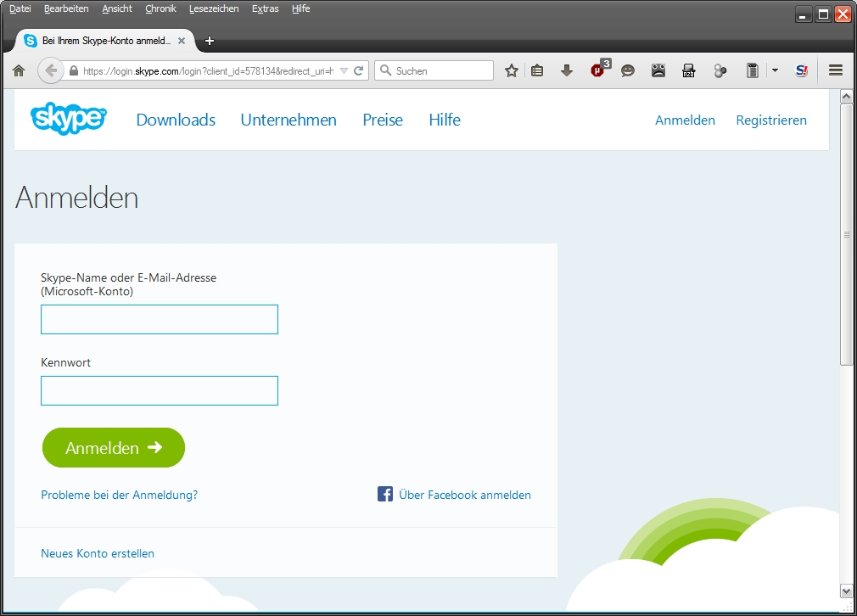Go back using the back arrow
Screen dimensions: 857x616
coord(51,70)
